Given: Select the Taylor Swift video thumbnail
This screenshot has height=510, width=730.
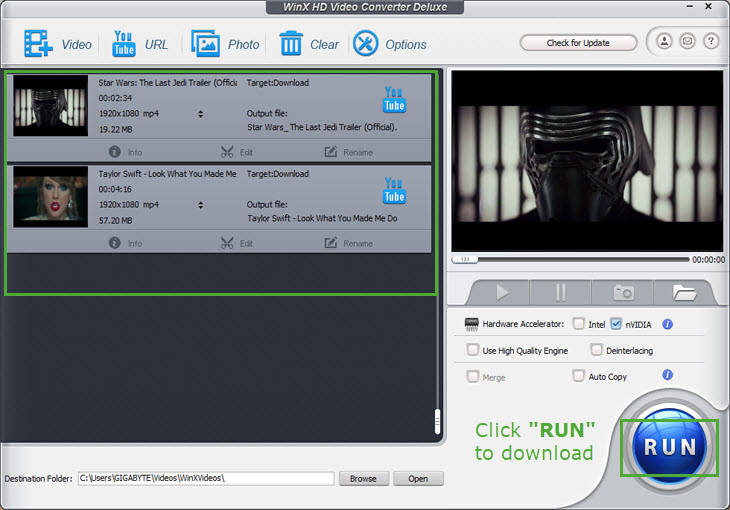Looking at the screenshot, I should pos(50,197).
